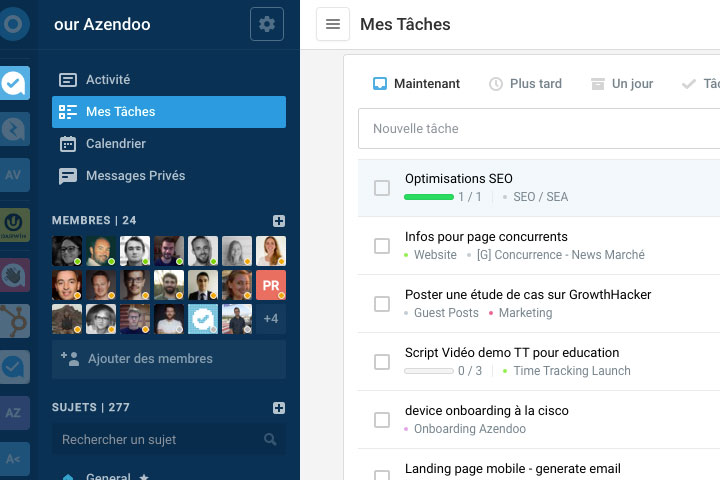
Task: Open the Optimisations SEO task title
Action: coord(459,179)
